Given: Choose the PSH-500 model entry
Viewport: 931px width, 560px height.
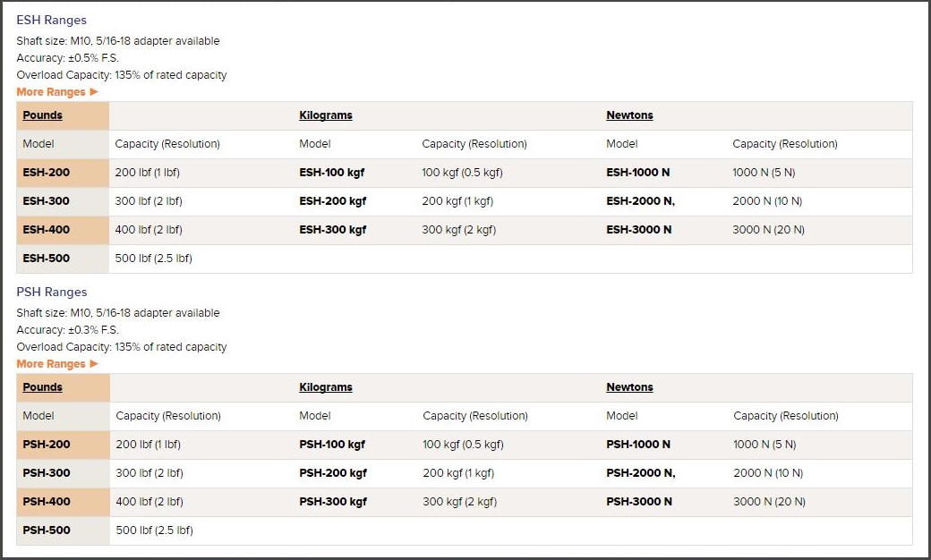Looking at the screenshot, I should pyautogui.click(x=47, y=530).
